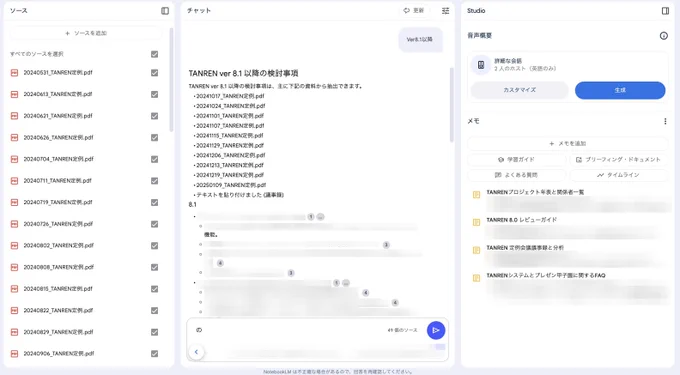Click 20241017_TANREN定例.pdf in chat response
The height and width of the screenshot is (375, 680).
pos(230,96)
